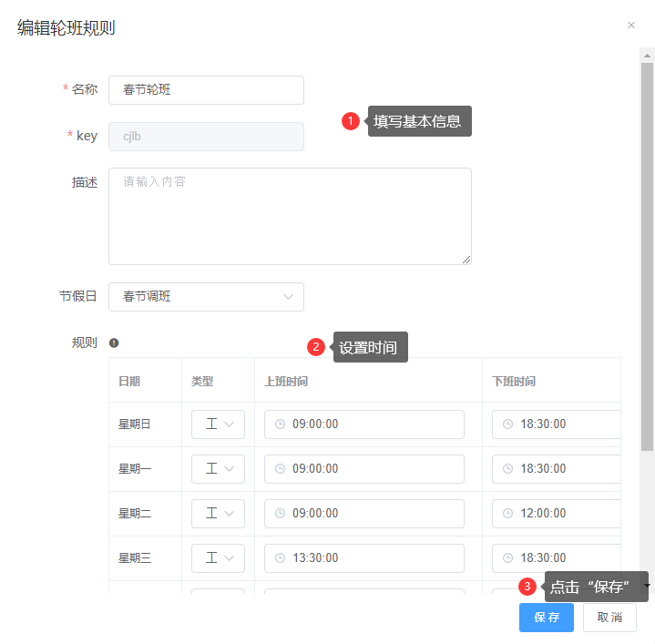655x644 pixels.
Task: Edit 星期日 上班时间 09:00:00
Action: [x=363, y=424]
